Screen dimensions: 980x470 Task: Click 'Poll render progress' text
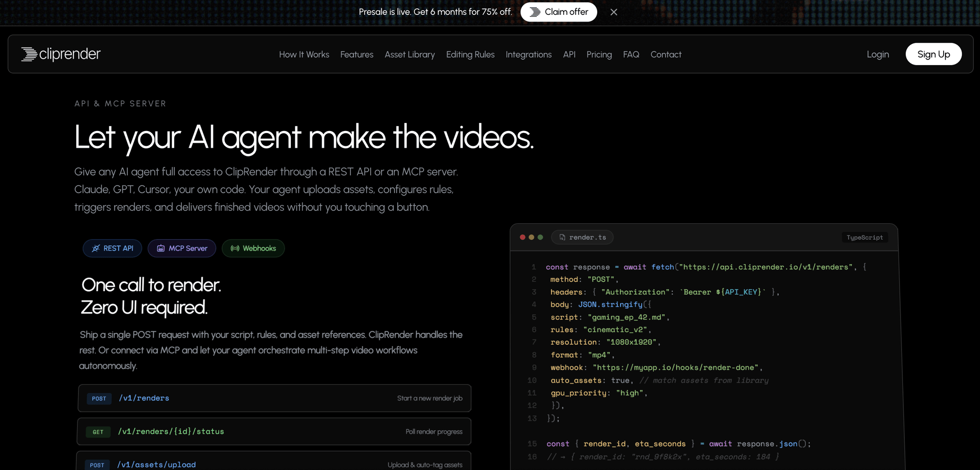pos(434,432)
